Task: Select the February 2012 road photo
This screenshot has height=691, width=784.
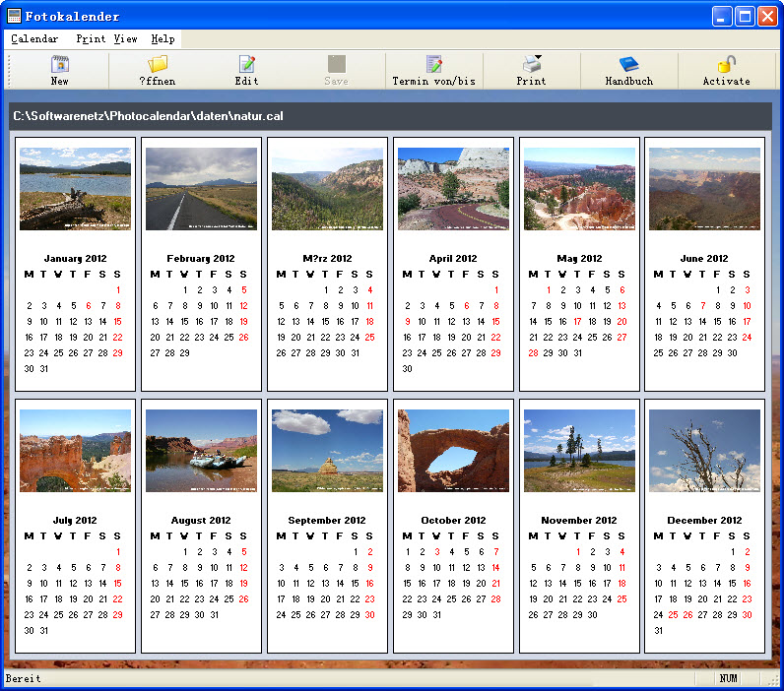Action: click(201, 189)
